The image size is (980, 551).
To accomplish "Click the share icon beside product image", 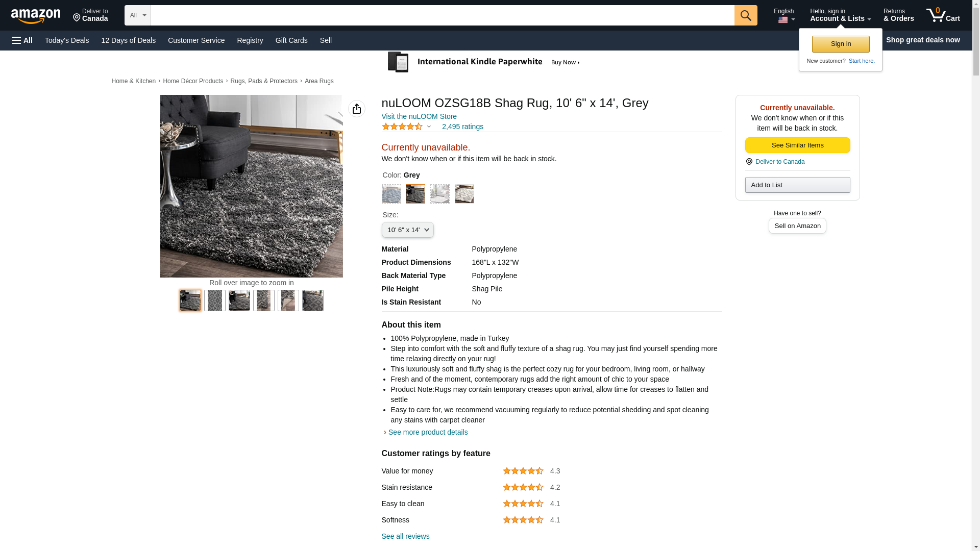I will point(356,109).
